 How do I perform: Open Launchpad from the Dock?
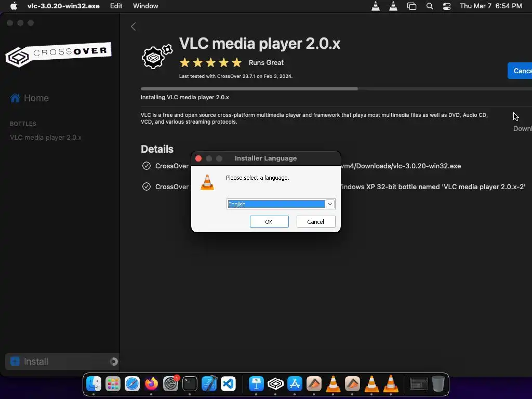[x=113, y=384]
